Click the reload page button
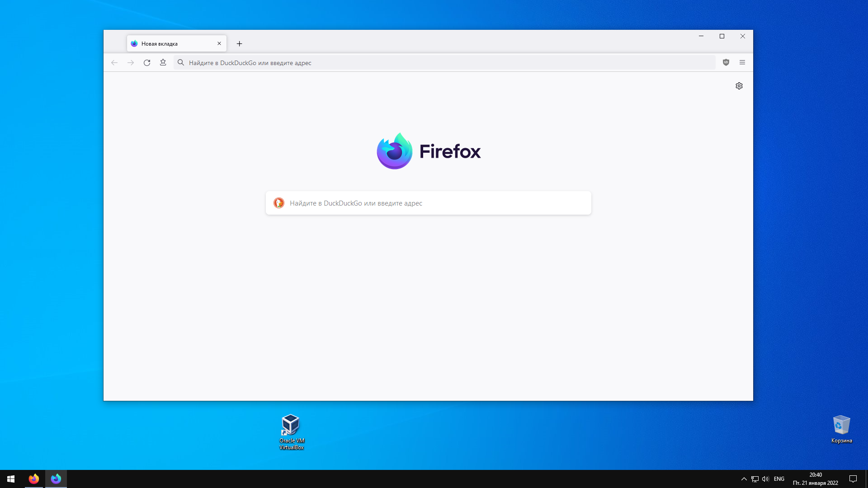This screenshot has width=868, height=488. [x=147, y=63]
